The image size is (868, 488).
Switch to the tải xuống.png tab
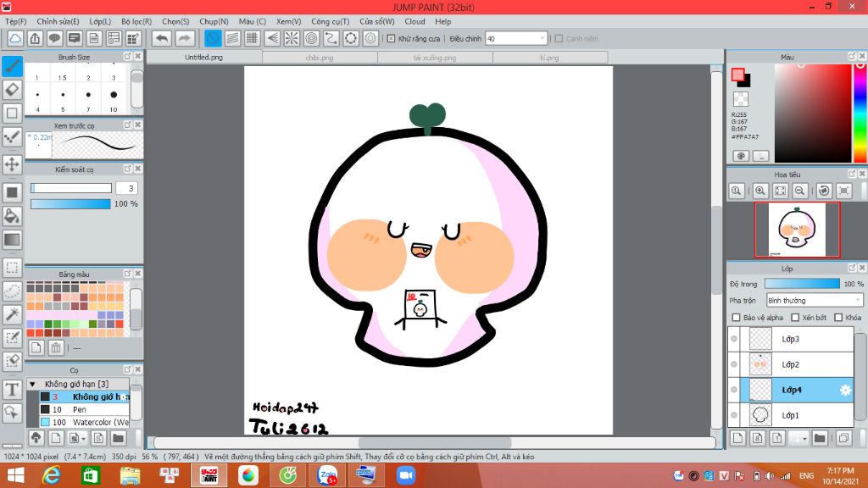pyautogui.click(x=435, y=58)
